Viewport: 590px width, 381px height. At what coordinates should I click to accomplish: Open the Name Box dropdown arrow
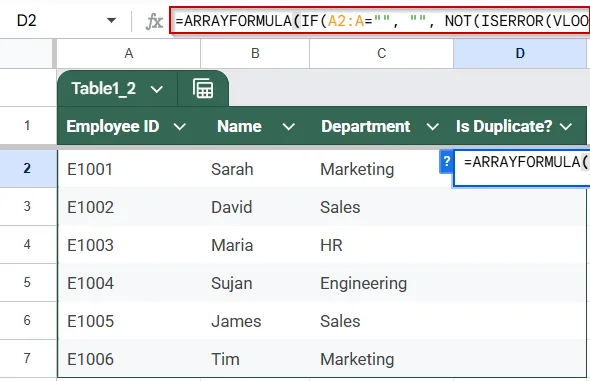(111, 20)
